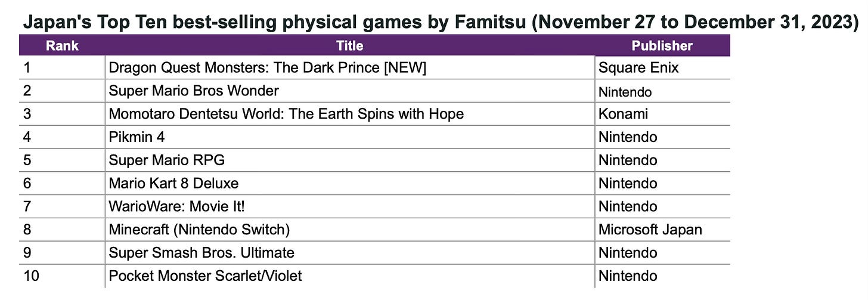
Task: Select Super Smash Bros. Ultimate cell
Action: (201, 253)
